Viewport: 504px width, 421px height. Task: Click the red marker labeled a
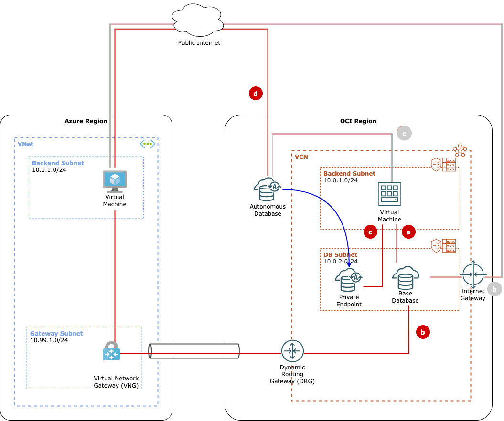point(408,232)
